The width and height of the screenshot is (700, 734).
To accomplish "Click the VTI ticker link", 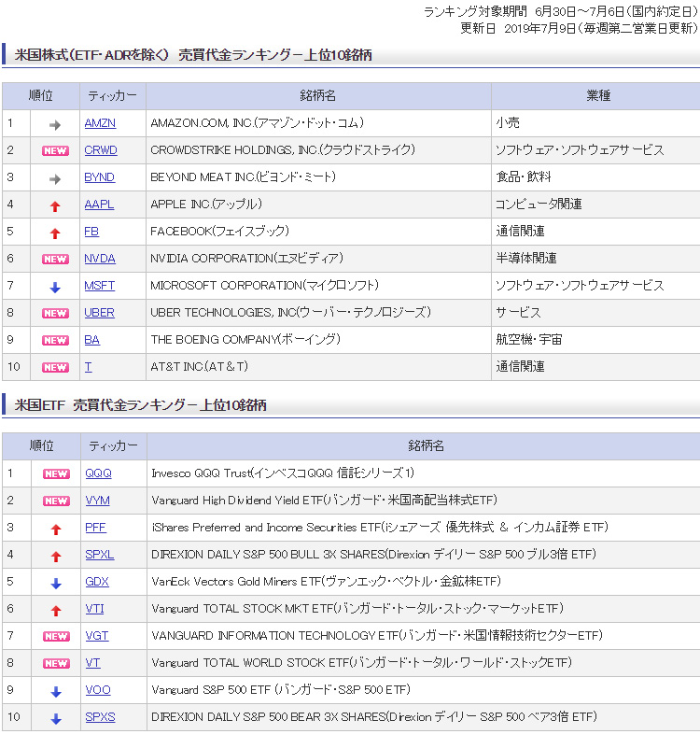I will click(94, 609).
